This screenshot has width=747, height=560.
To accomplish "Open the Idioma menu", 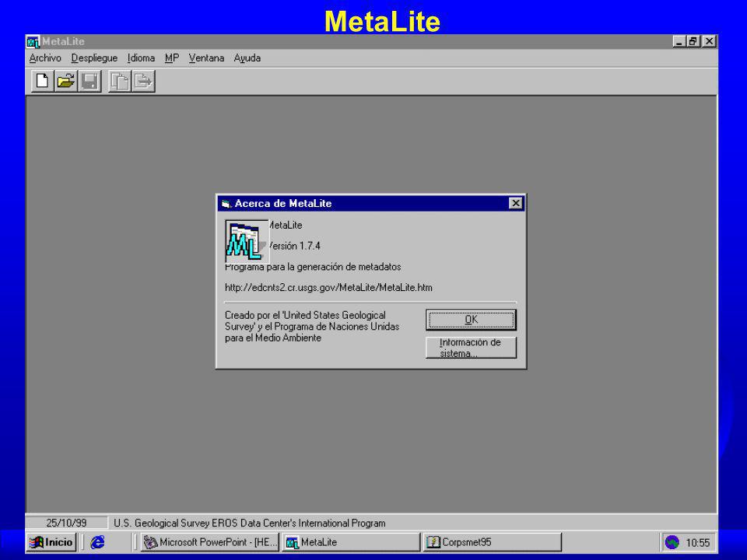I will click(x=141, y=58).
